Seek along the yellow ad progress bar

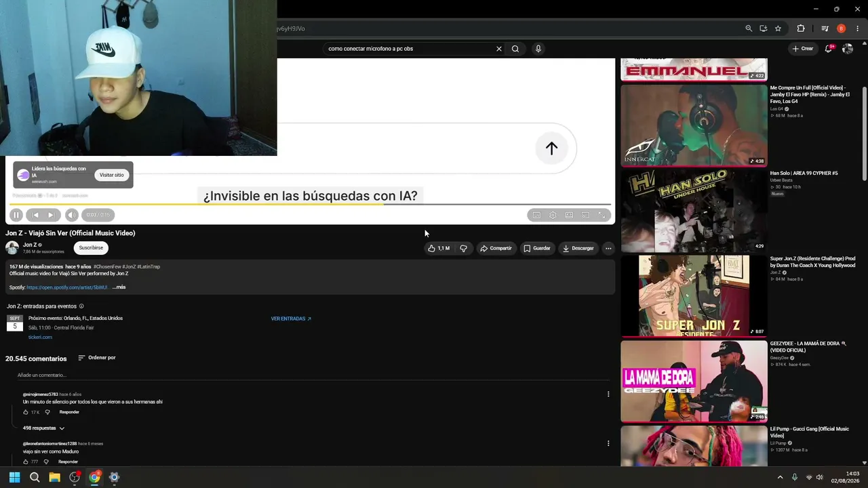tap(310, 204)
